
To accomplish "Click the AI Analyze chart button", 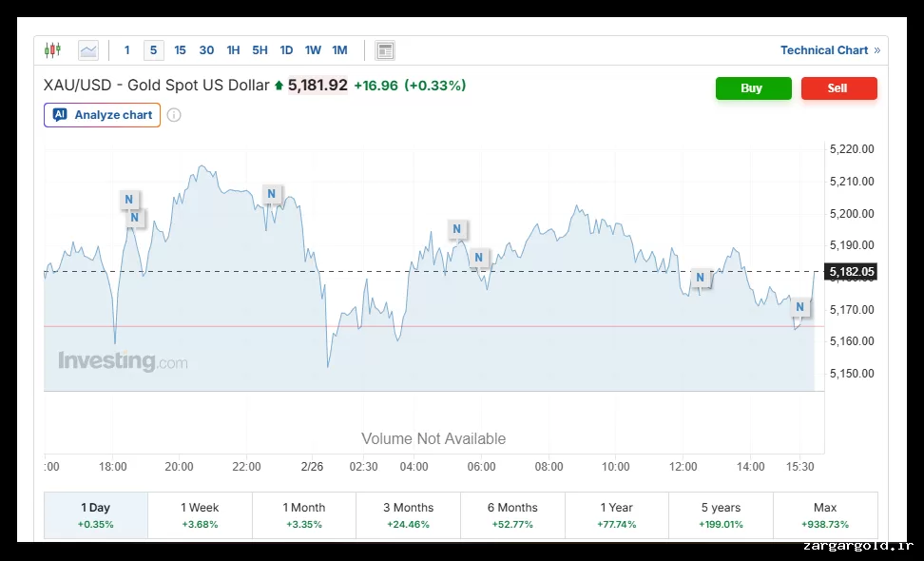I will pos(103,115).
